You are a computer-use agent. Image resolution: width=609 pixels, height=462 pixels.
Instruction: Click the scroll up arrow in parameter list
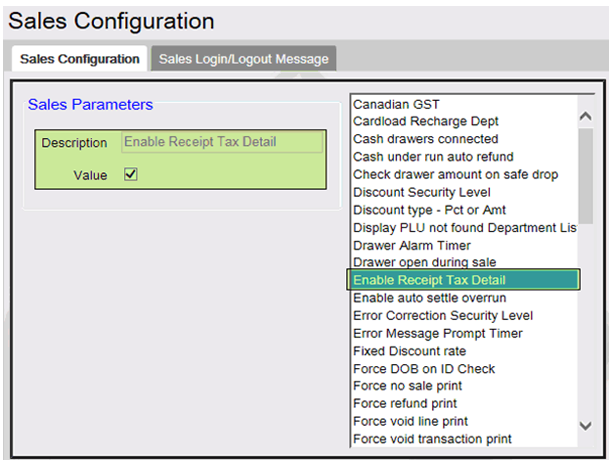coord(585,116)
